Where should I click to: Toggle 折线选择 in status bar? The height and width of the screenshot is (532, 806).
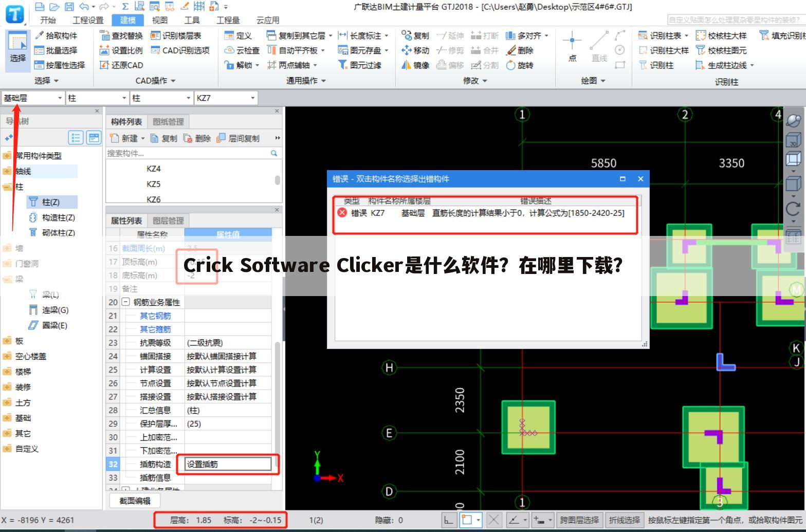(x=624, y=520)
